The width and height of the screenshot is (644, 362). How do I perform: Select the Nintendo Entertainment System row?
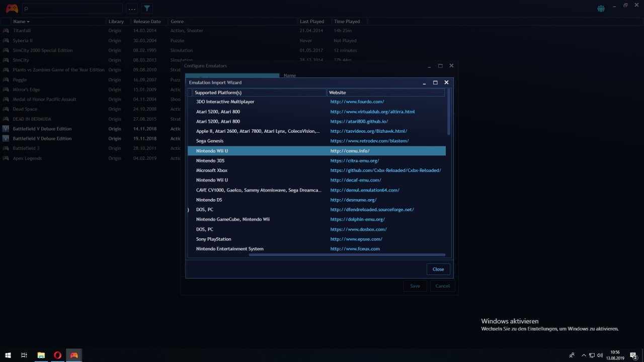[316, 249]
